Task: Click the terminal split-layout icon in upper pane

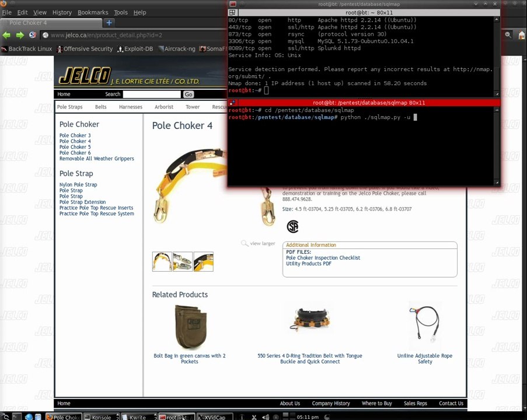Action: tap(232, 12)
